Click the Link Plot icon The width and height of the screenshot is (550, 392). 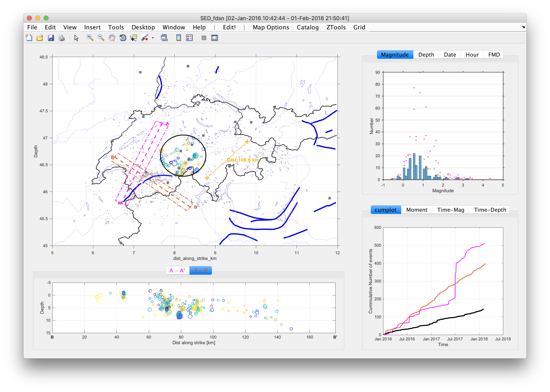164,38
